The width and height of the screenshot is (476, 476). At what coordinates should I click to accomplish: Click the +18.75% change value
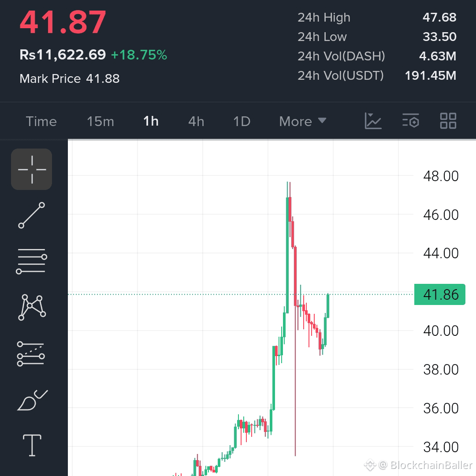point(139,55)
